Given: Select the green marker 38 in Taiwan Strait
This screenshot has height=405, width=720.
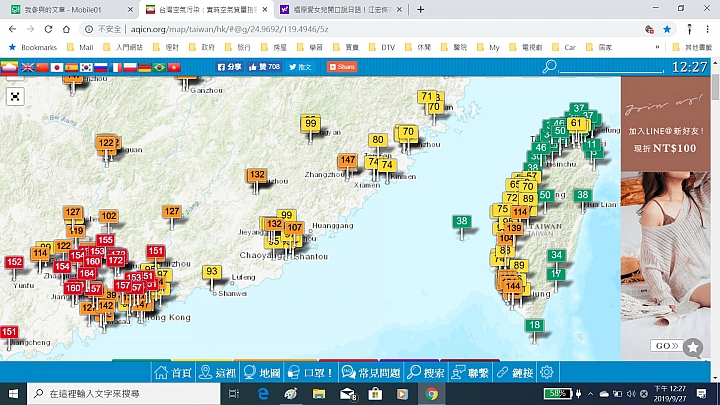Looking at the screenshot, I should (x=461, y=221).
